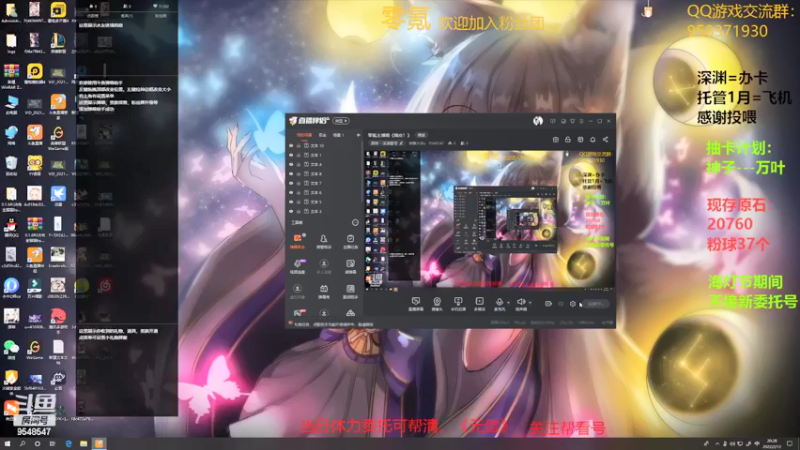Mute the microphone in the bottom toolbar

click(499, 304)
